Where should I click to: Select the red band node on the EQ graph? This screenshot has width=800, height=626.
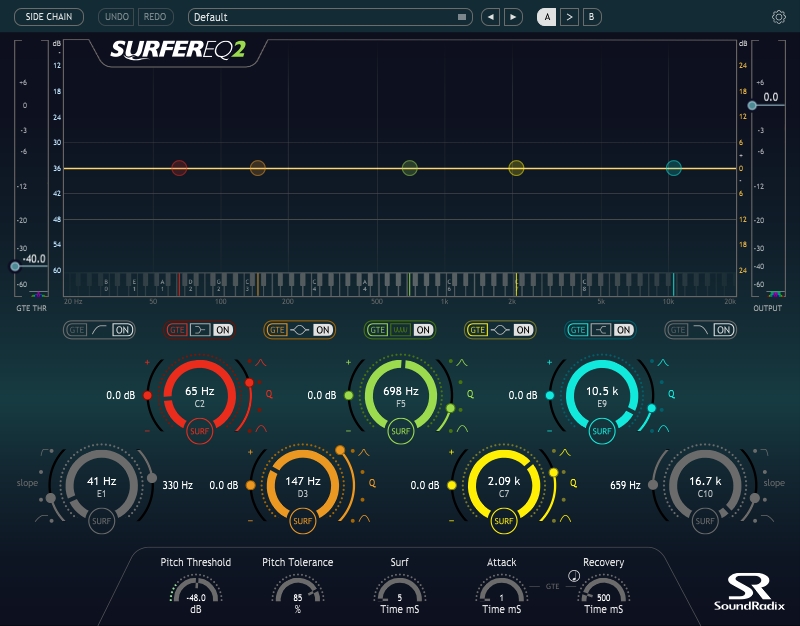(179, 168)
